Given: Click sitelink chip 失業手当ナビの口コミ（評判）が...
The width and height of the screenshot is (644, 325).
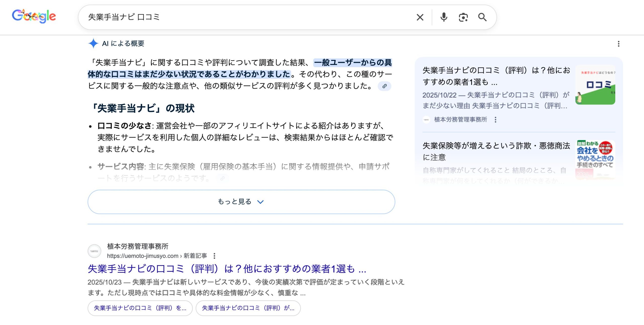Looking at the screenshot, I should click(248, 308).
